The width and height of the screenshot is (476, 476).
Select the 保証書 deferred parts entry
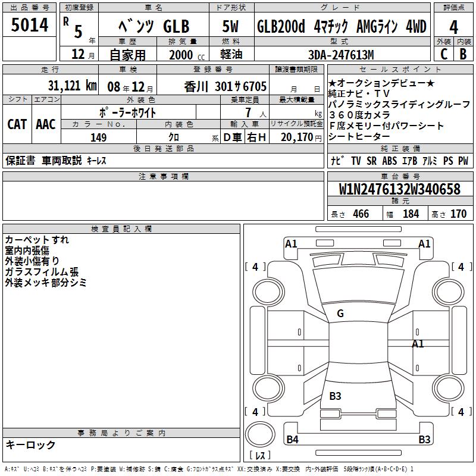(20, 161)
